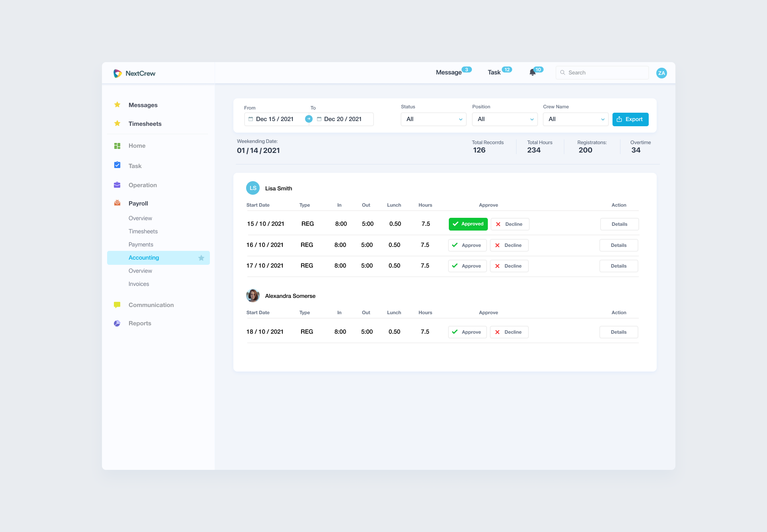Open Communication in the sidebar
Screen dimensions: 767x532
(x=151, y=305)
